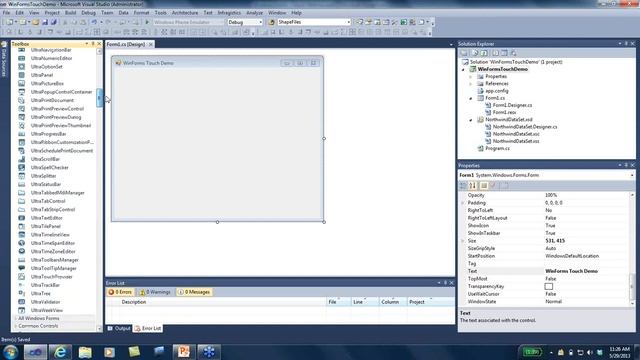Select the UltraSpellChecker icon in Toolbox
The width and height of the screenshot is (640, 360).
click(22, 167)
